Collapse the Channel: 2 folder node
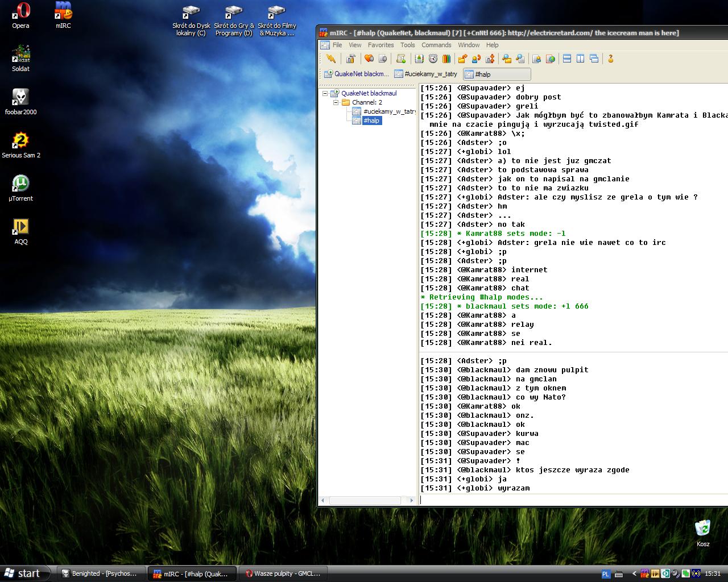The height and width of the screenshot is (582, 728). (x=336, y=102)
